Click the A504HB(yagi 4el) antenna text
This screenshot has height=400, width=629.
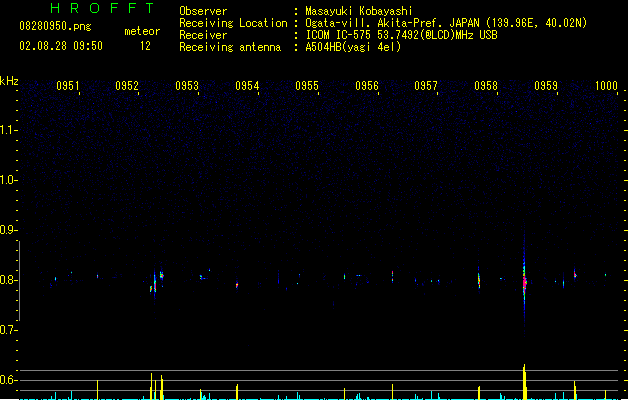click(x=353, y=47)
